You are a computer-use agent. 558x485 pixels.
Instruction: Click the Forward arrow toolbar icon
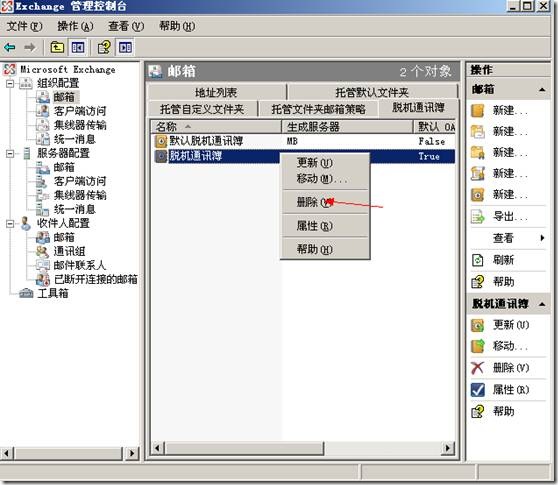tap(30, 47)
